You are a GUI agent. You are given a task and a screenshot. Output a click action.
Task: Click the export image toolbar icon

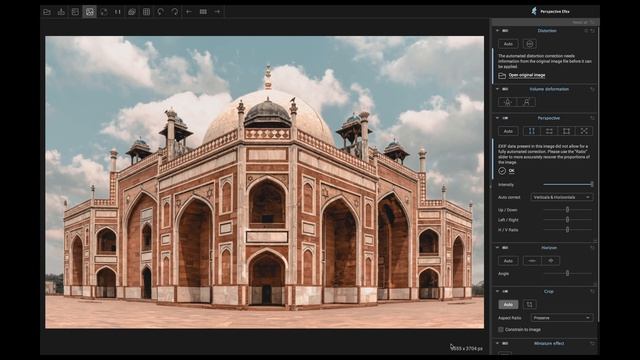61,12
